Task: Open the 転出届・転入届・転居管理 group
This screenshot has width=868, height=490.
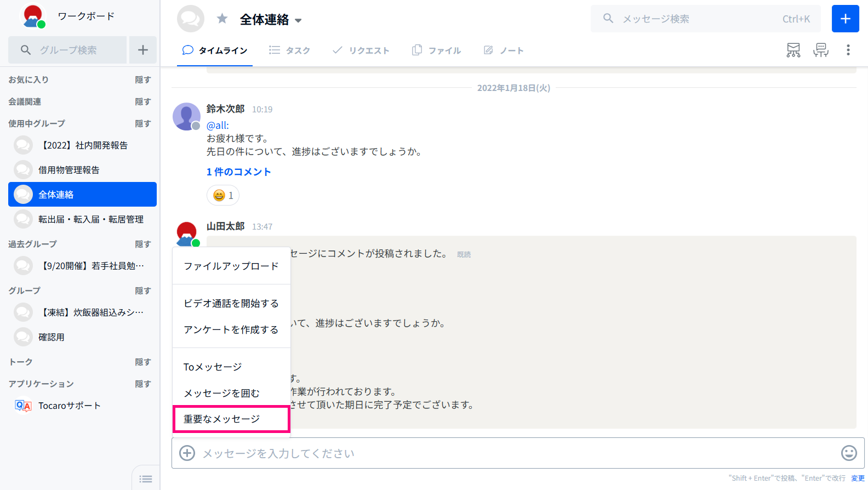Action: tap(82, 219)
